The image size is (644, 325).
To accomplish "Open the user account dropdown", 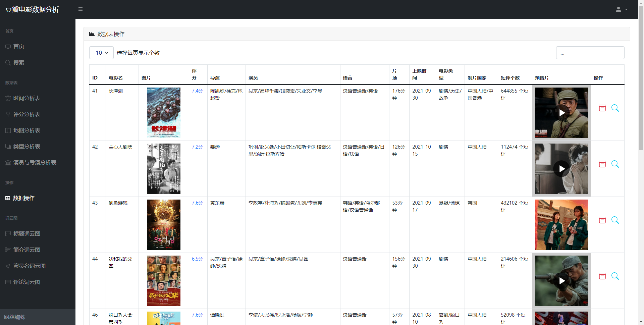I will (x=622, y=9).
